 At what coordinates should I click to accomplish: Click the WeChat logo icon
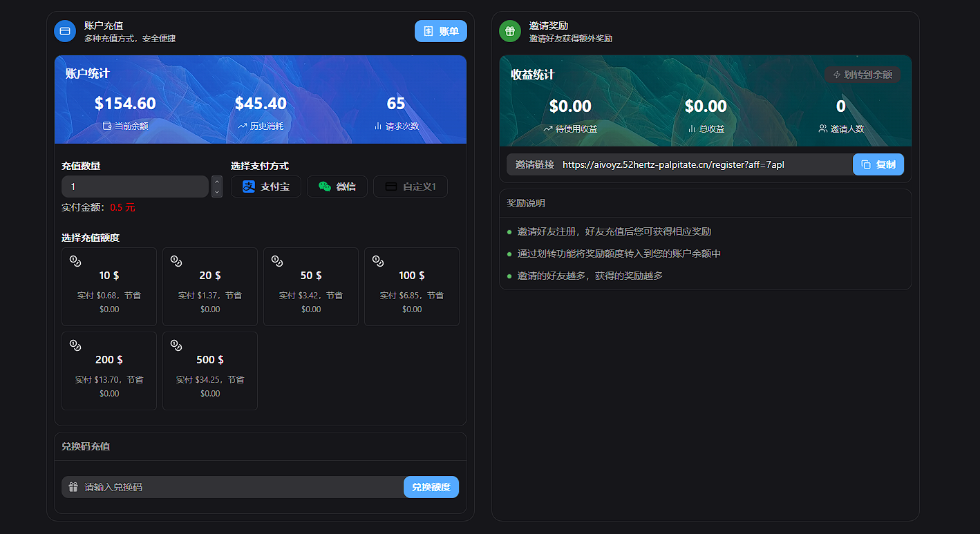pyautogui.click(x=325, y=187)
